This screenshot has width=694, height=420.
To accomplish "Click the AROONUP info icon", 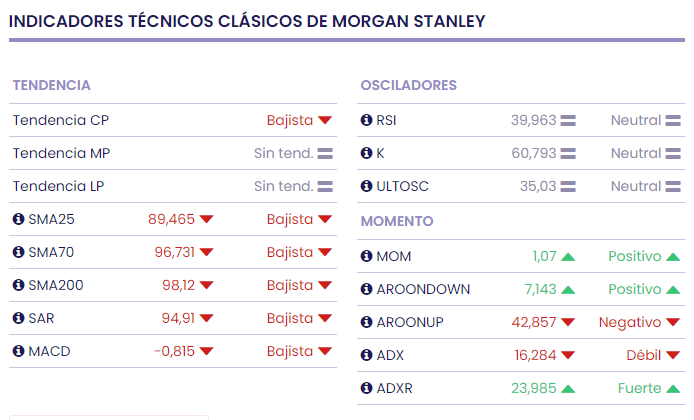I will (x=367, y=323).
